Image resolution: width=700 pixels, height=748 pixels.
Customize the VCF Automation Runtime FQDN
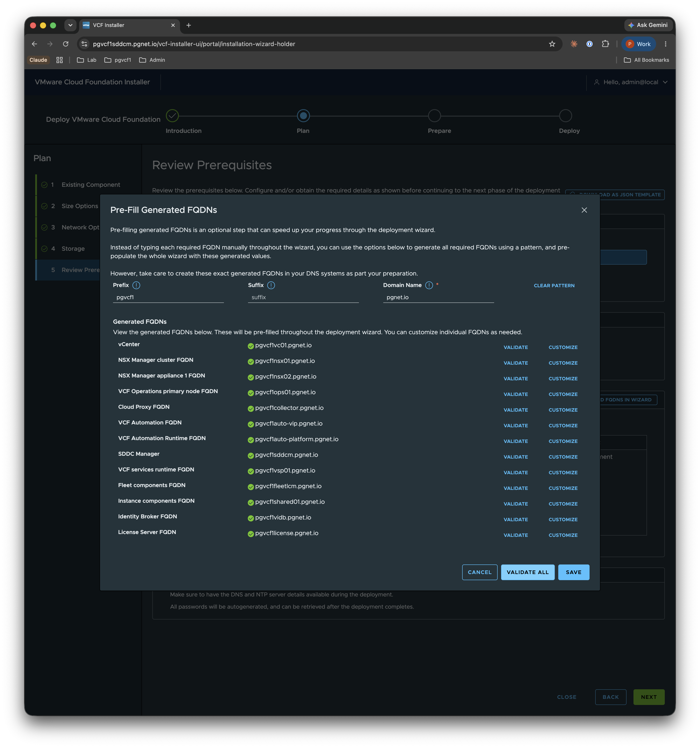coord(563,441)
